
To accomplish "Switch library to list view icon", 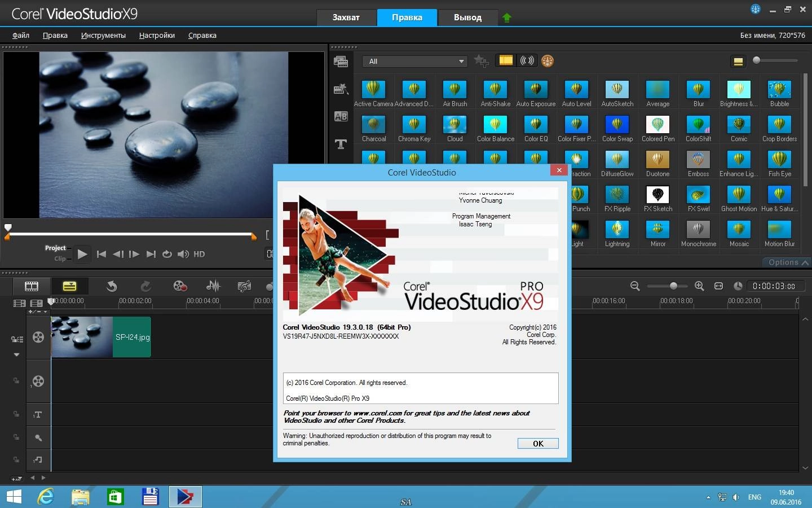I will tap(738, 62).
